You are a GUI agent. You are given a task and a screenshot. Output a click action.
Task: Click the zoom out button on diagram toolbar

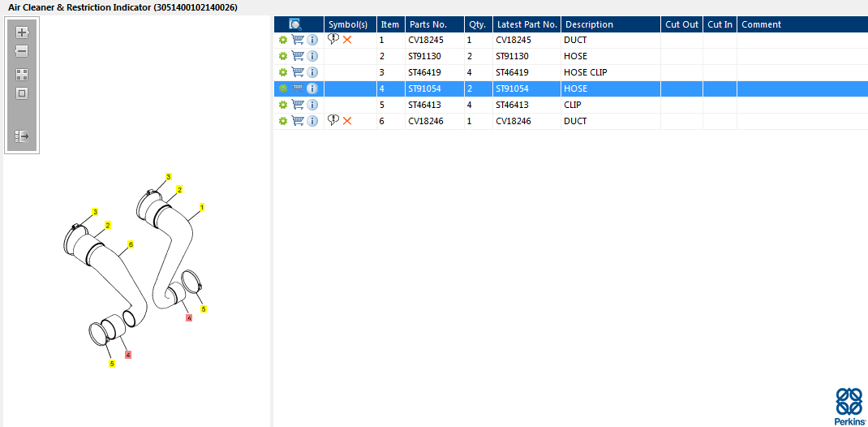pyautogui.click(x=22, y=51)
